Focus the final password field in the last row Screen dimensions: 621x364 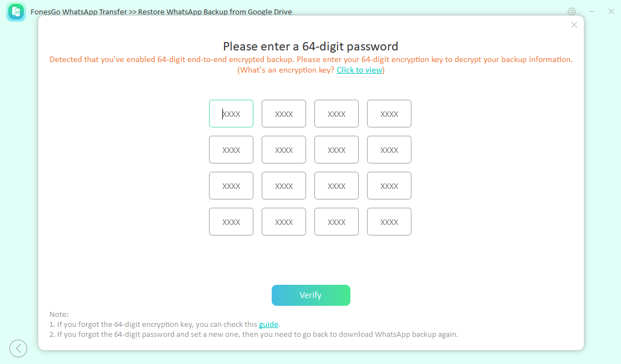pyautogui.click(x=389, y=222)
